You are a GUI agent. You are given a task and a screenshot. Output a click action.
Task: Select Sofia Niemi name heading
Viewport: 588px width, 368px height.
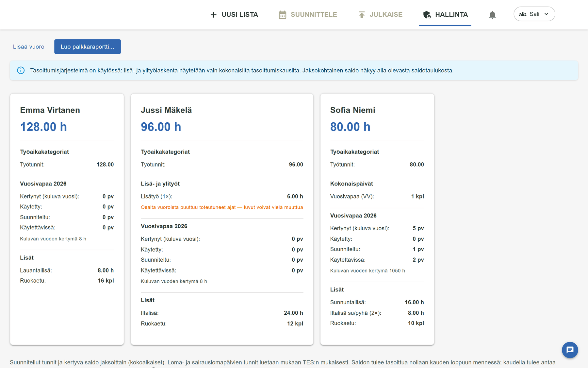pyautogui.click(x=352, y=110)
